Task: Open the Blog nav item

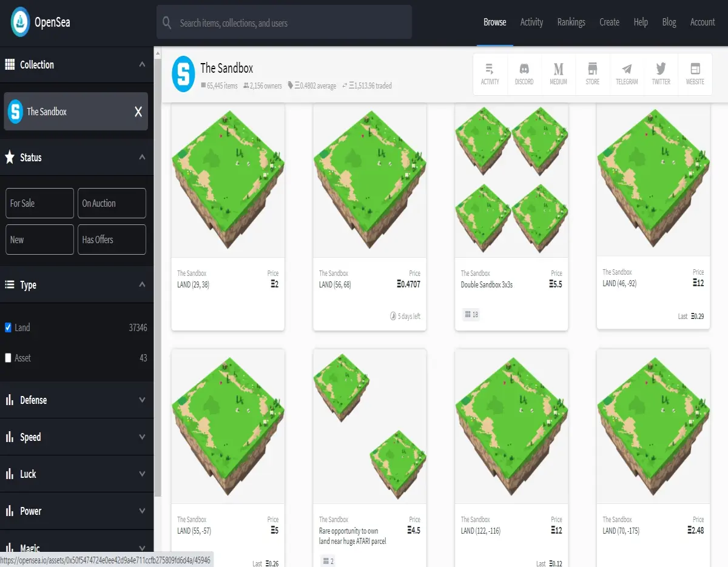Action: click(x=669, y=22)
